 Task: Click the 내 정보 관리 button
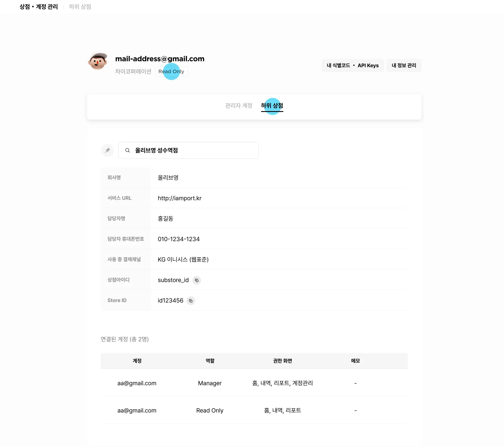404,65
